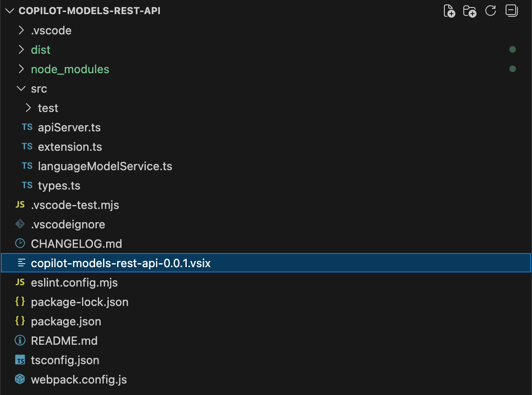The width and height of the screenshot is (532, 395).
Task: Click the clock icon beside CHANGELOG.md
Action: coord(20,244)
